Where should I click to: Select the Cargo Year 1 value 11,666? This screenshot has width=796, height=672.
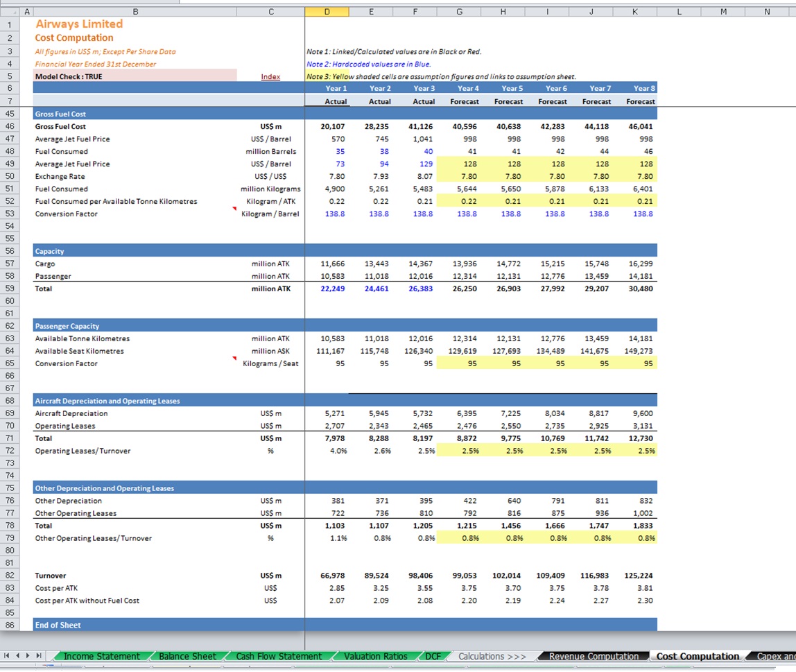333,264
